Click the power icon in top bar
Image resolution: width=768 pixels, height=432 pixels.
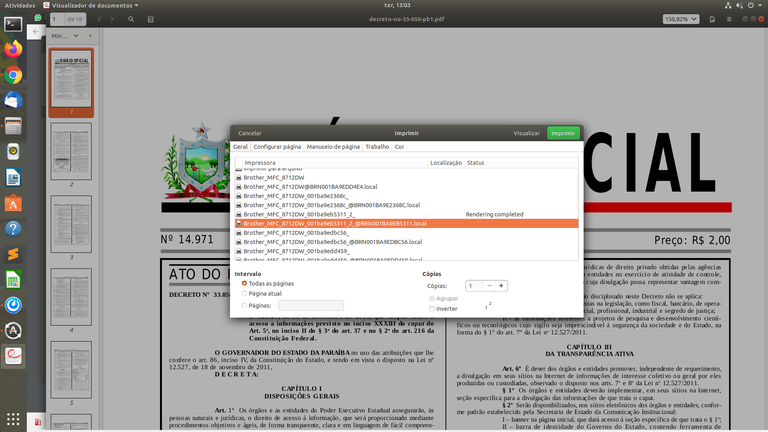pyautogui.click(x=750, y=5)
